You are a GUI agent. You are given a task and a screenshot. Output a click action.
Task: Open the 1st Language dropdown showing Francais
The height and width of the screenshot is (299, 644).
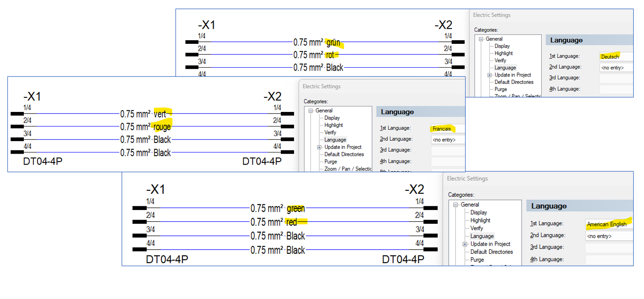pos(447,129)
